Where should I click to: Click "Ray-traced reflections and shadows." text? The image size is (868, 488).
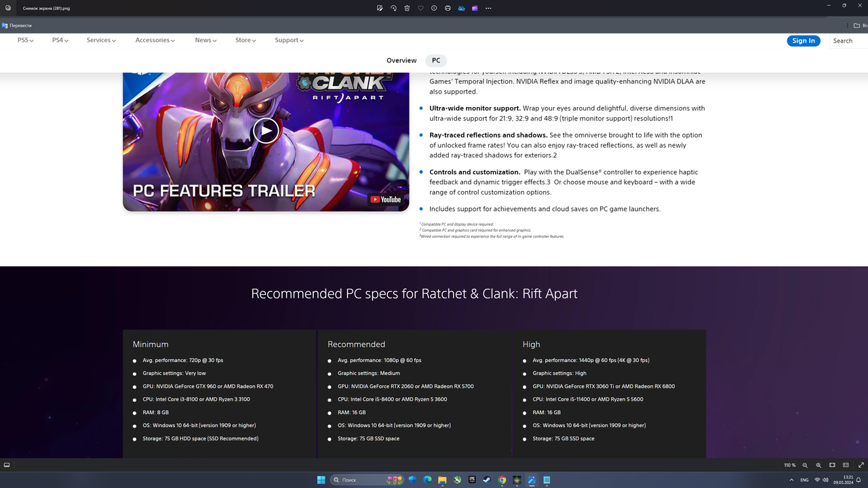point(488,135)
